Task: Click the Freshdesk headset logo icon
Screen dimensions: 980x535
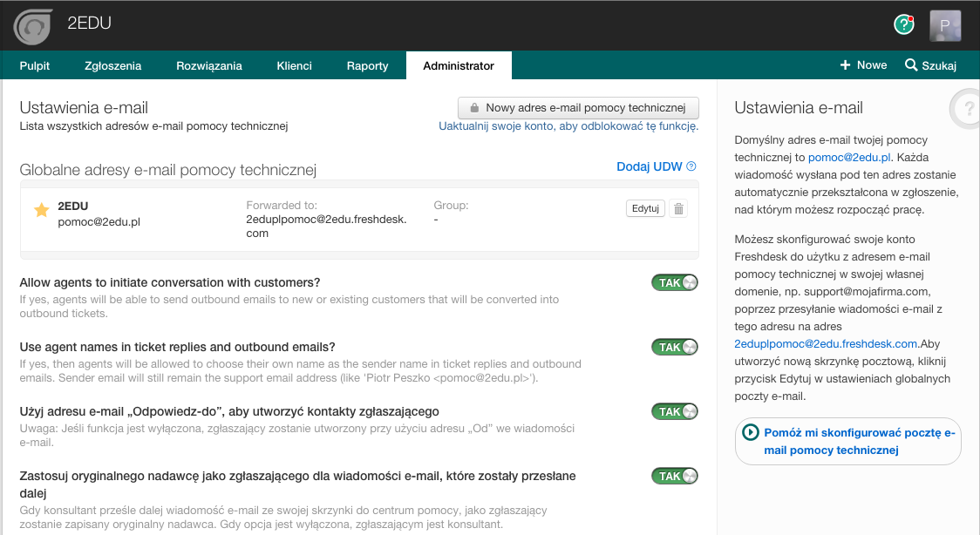Action: click(33, 25)
